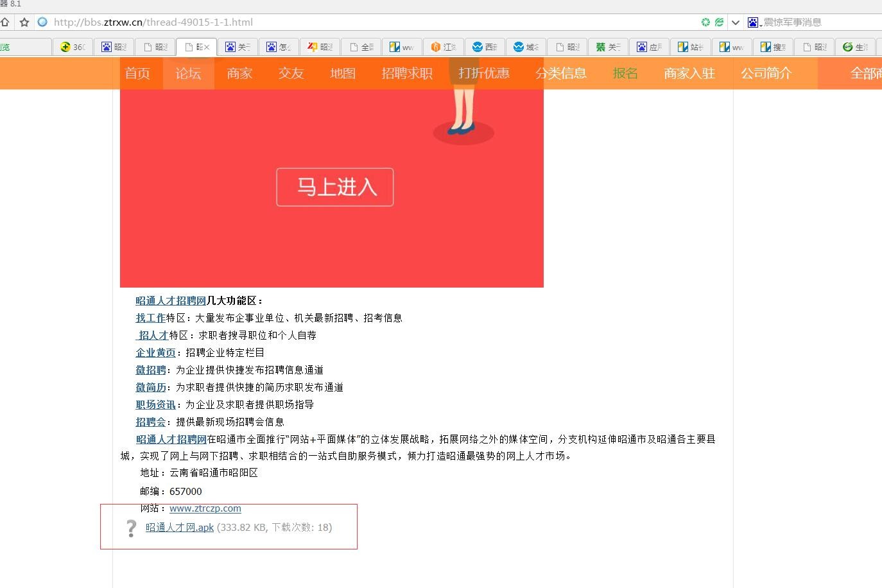Click the home icon beside address bar
This screenshot has width=882, height=588.
click(x=4, y=22)
